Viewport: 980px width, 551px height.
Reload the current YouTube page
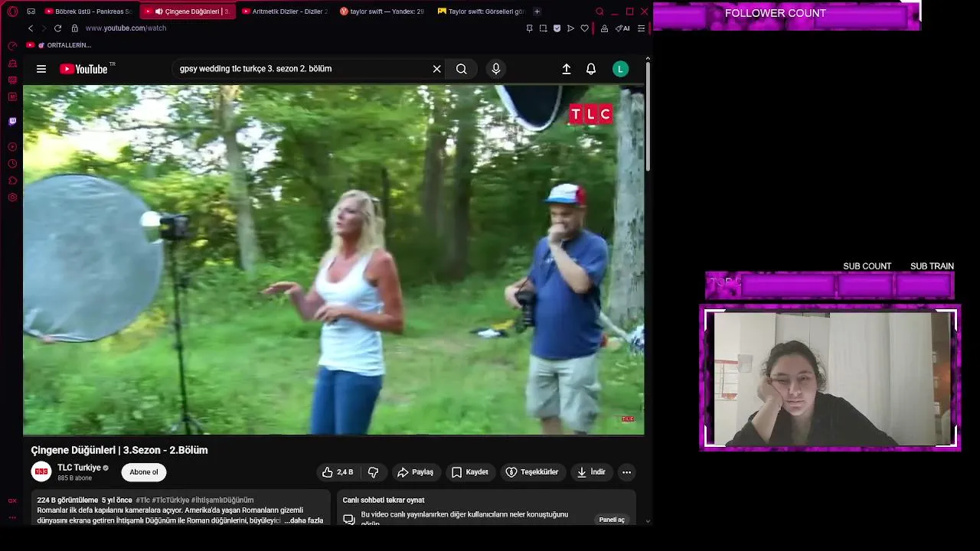tap(57, 28)
